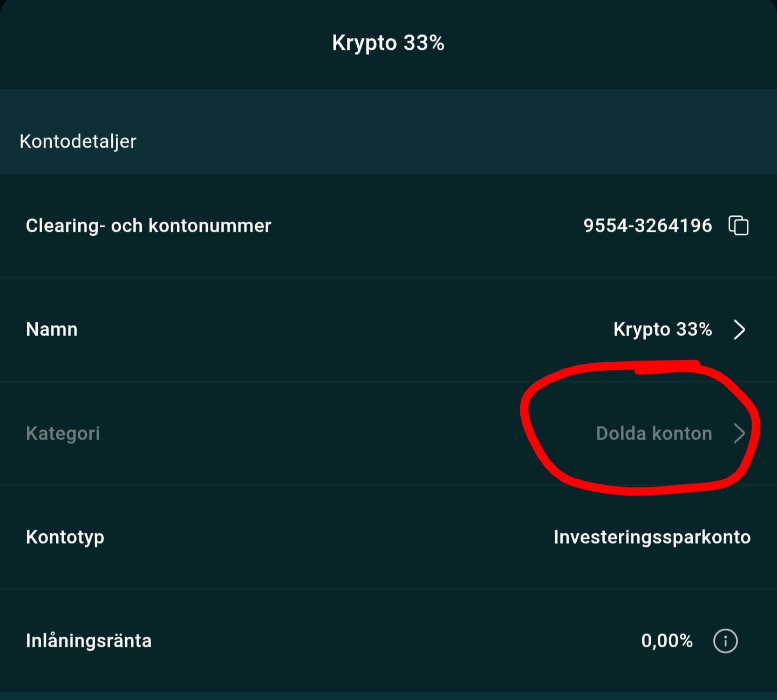This screenshot has width=777, height=700.
Task: Edit the Krypto 33% name value
Action: pos(663,329)
